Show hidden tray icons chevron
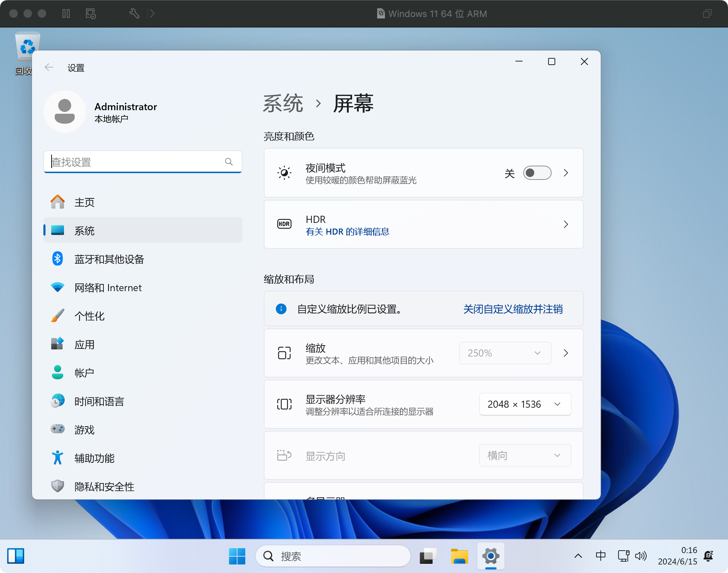 point(578,556)
